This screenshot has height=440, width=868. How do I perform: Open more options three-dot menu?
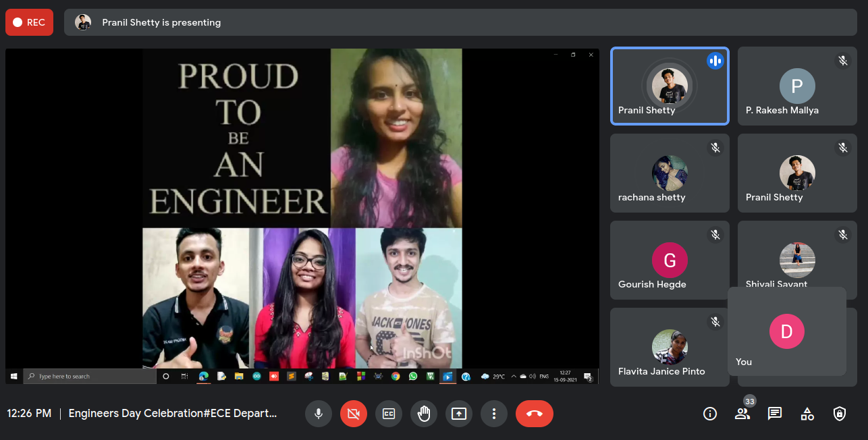[494, 414]
